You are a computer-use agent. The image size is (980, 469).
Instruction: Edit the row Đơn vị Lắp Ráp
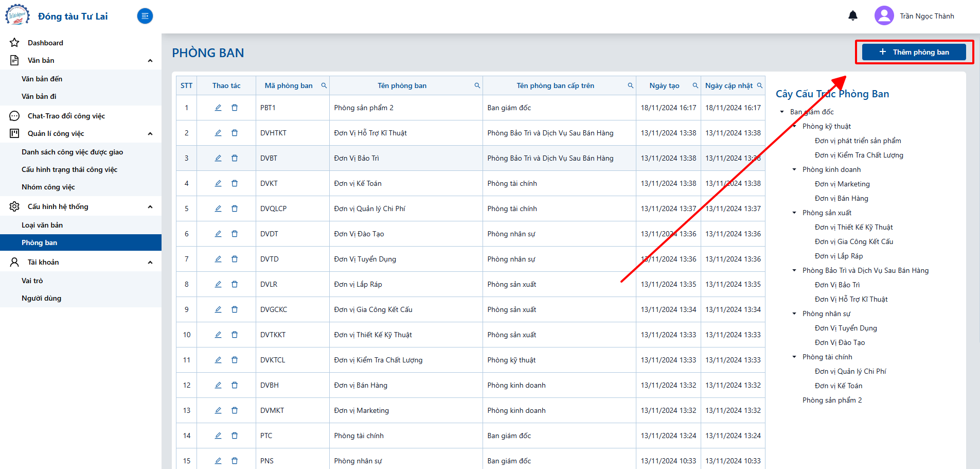tap(218, 284)
